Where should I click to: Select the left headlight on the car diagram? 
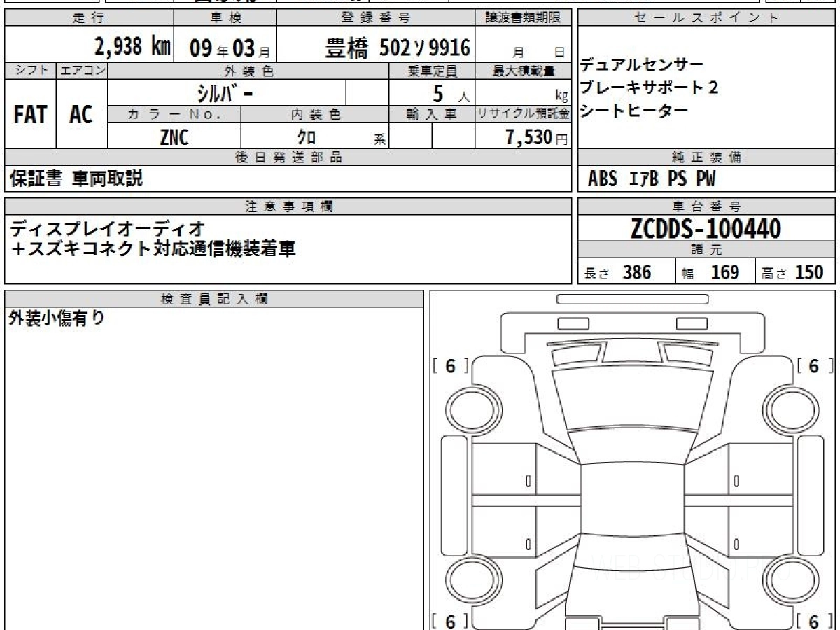(x=570, y=354)
